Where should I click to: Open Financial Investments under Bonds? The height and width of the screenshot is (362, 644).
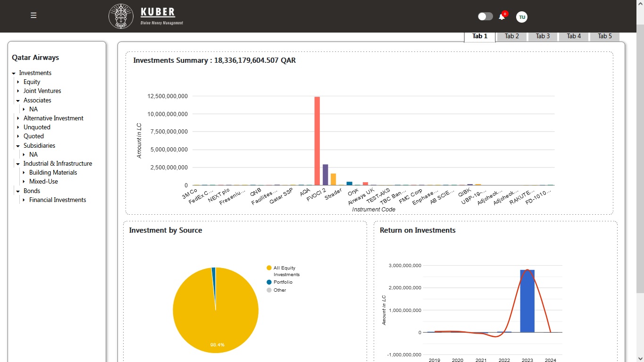(x=58, y=200)
